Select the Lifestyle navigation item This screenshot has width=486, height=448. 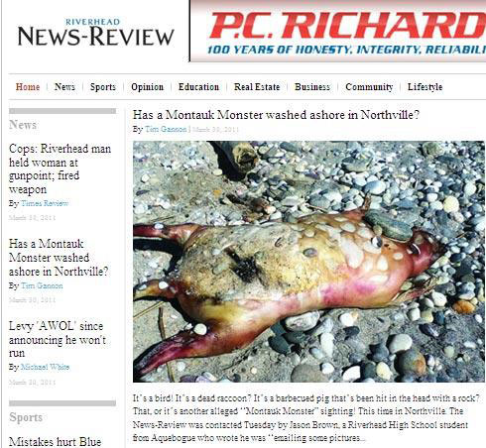coord(425,87)
